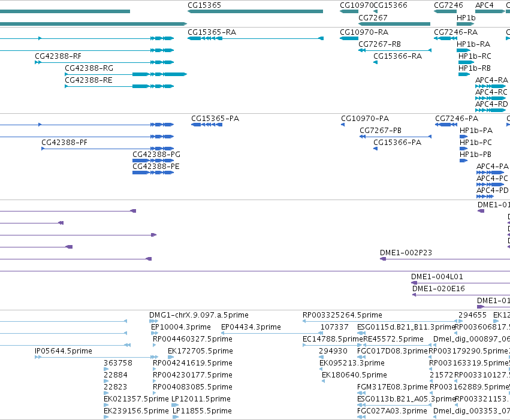The width and height of the screenshot is (510, 420).
Task: Select feature labeled 107337
Action: click(334, 327)
